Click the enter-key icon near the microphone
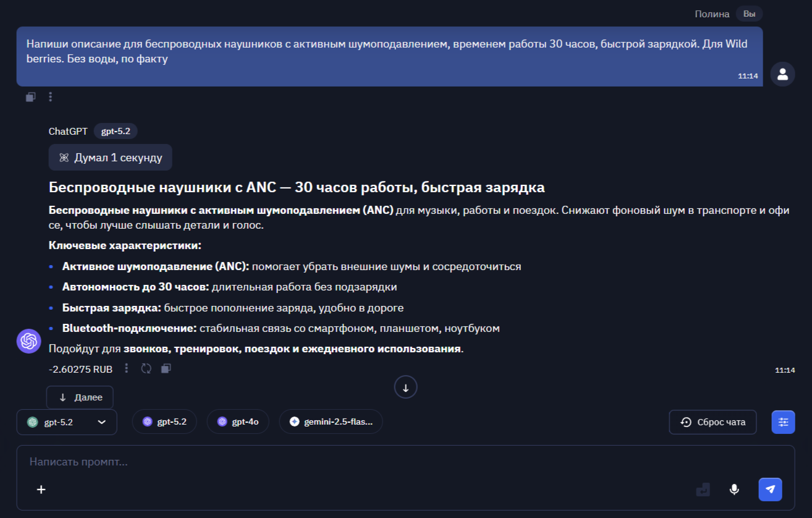Image resolution: width=812 pixels, height=518 pixels. [704, 489]
